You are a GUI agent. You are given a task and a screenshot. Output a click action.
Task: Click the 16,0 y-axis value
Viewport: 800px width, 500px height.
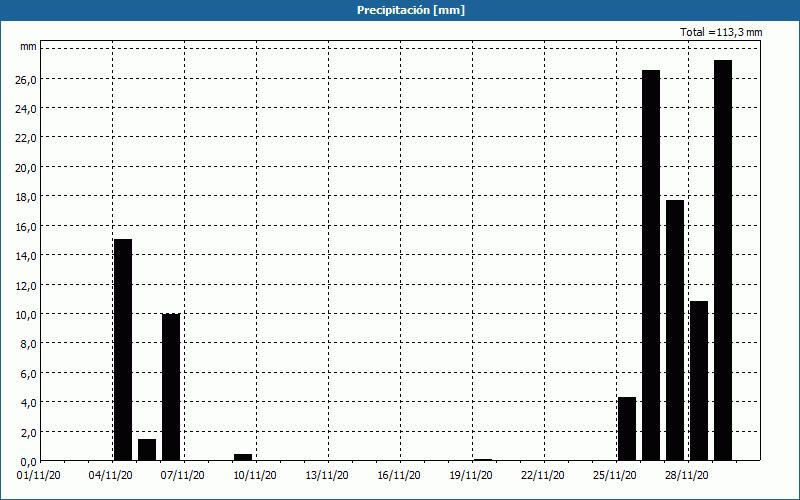(x=26, y=227)
